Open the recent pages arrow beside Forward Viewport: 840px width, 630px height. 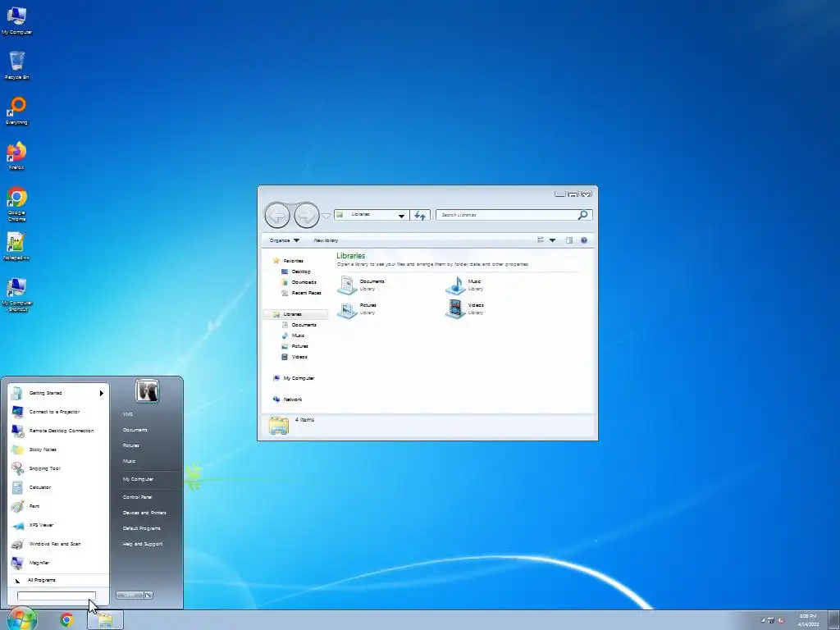pos(326,216)
